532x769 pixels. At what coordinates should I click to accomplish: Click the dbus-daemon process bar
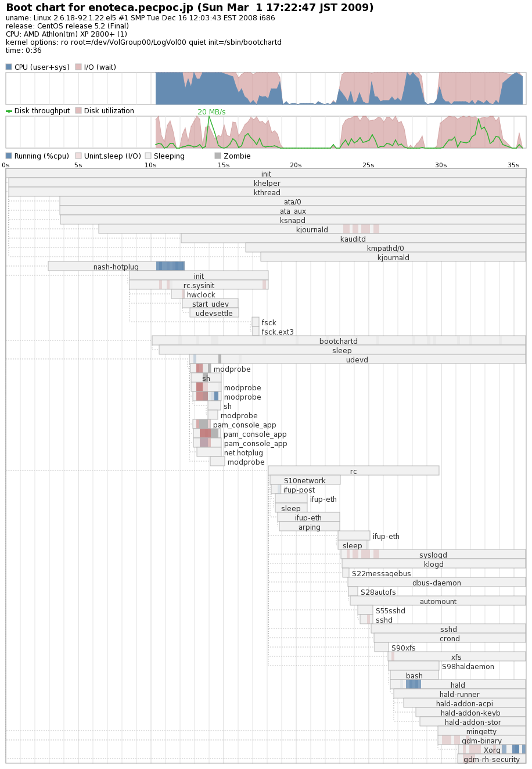(x=436, y=583)
